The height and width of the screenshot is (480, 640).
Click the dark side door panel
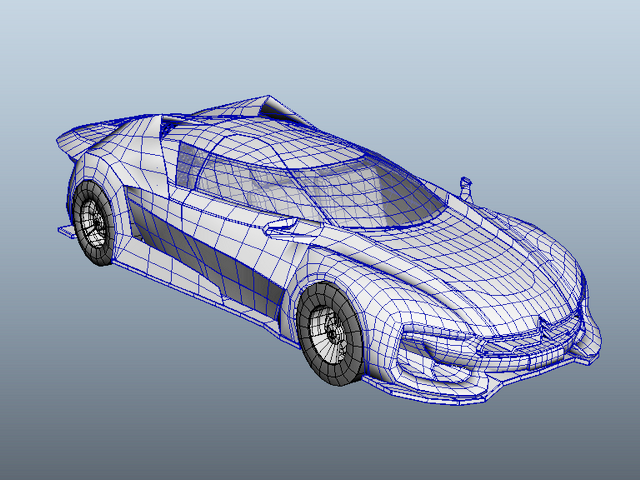[208, 255]
